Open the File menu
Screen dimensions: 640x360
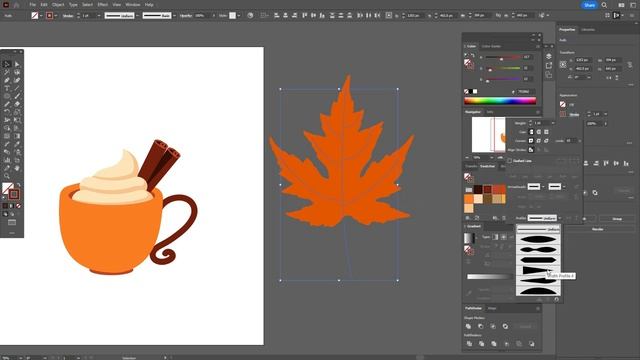click(33, 5)
